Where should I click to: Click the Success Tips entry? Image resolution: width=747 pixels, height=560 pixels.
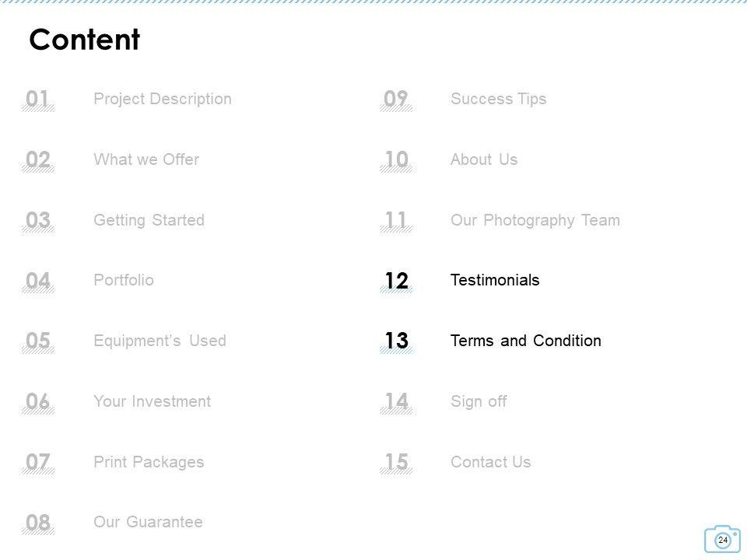498,99
